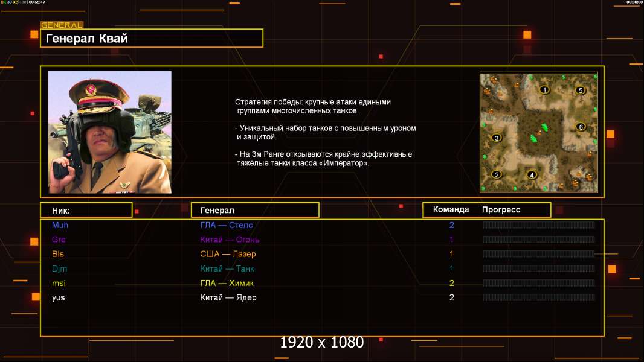
Task: Click the Ник: column header
Action: tap(86, 210)
